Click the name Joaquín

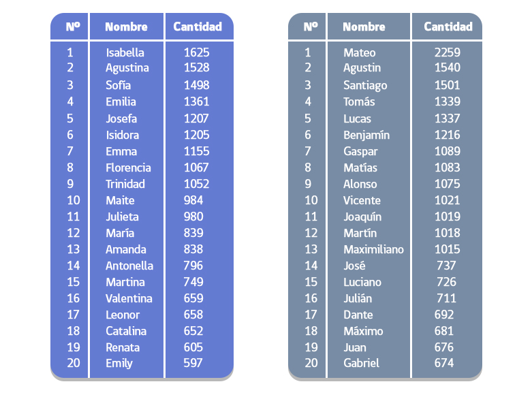(x=362, y=217)
